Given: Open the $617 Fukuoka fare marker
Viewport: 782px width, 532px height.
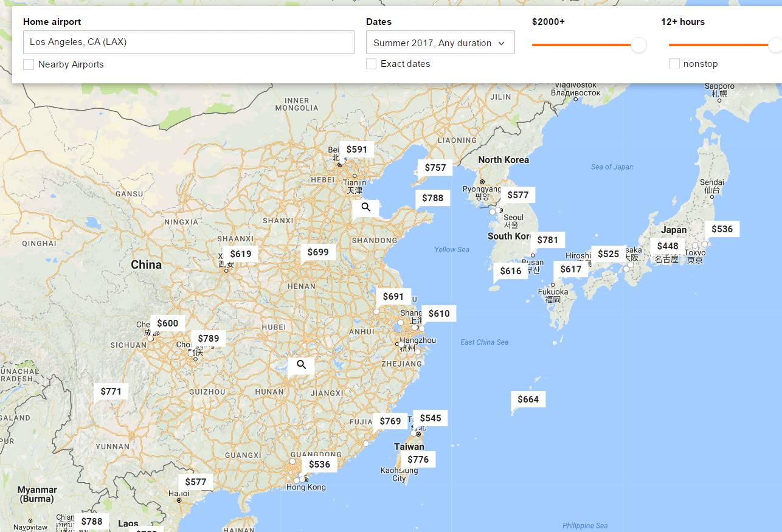Looking at the screenshot, I should 570,269.
